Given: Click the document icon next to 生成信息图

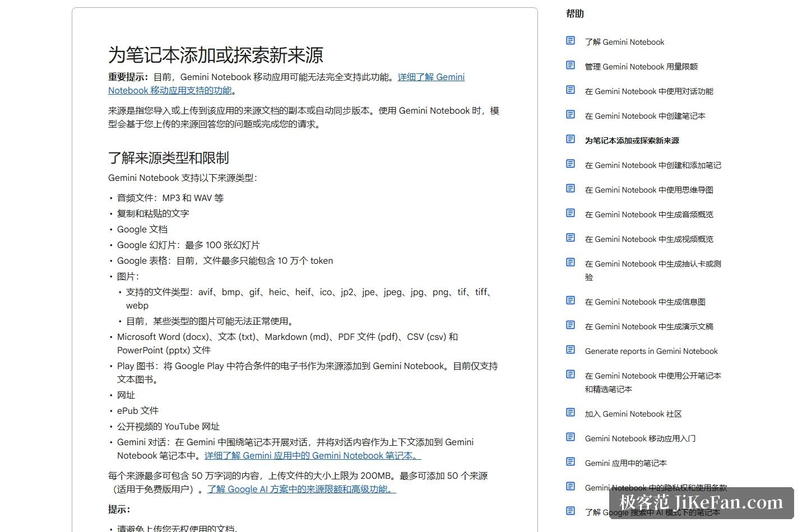Looking at the screenshot, I should pos(571,300).
